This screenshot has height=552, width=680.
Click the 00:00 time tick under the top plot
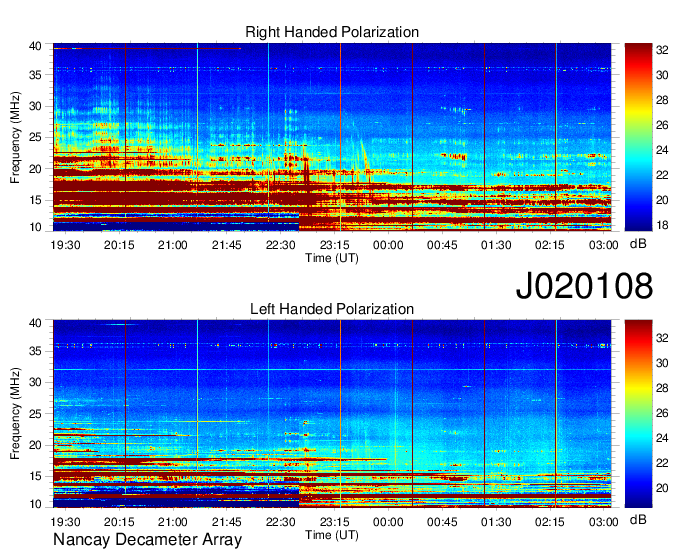point(388,245)
